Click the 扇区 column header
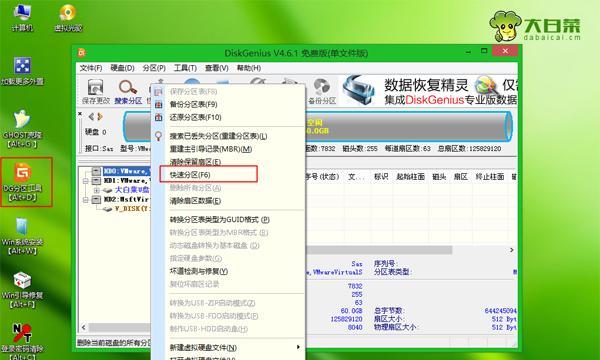This screenshot has width=600, height=360. (x=461, y=177)
